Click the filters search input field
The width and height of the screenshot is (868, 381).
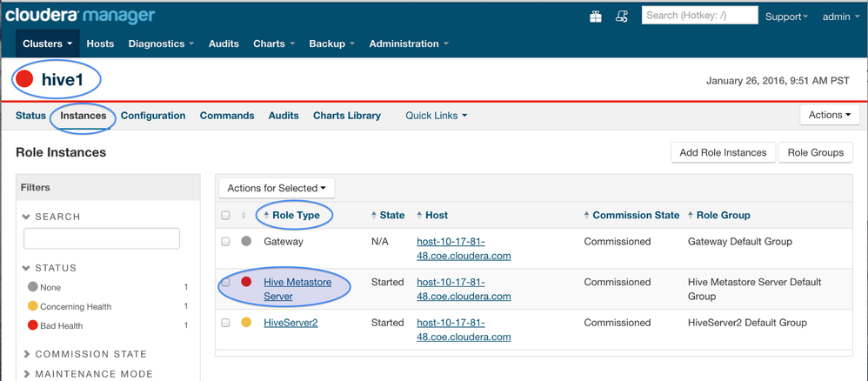pos(102,238)
